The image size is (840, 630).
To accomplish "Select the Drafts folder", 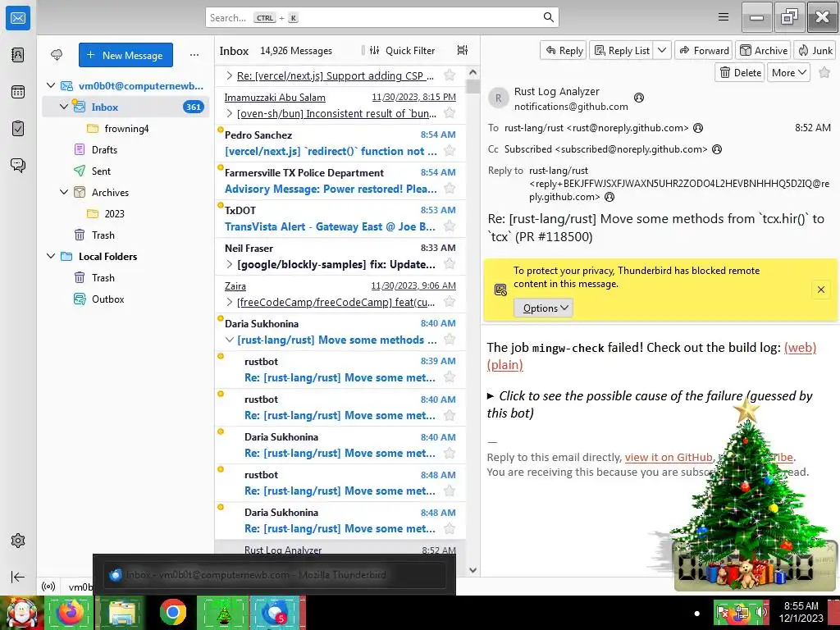I will tap(104, 150).
